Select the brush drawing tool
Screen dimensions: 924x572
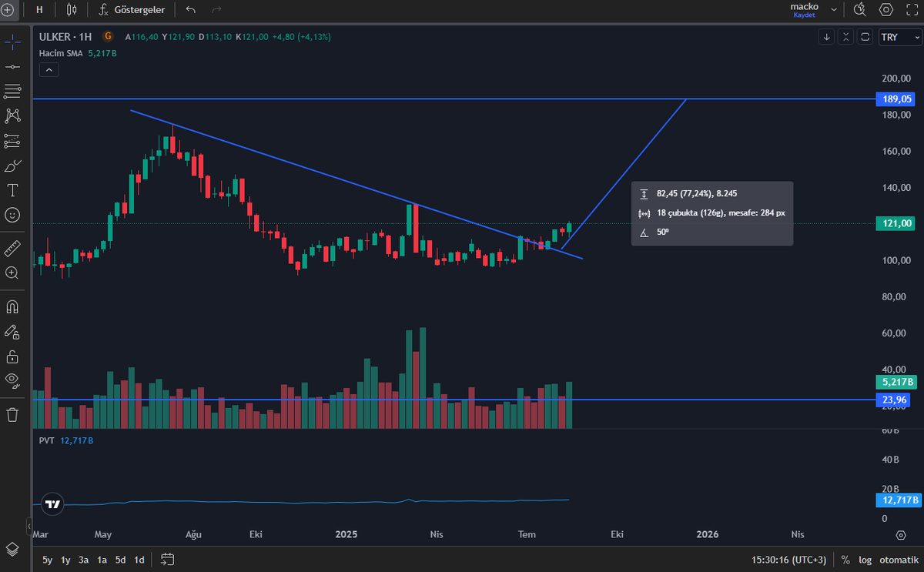[12, 165]
